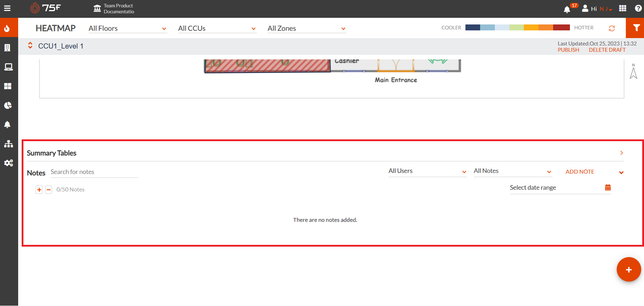The image size is (644, 306).
Task: Click the Main Entrance label on floorplan
Action: point(396,80)
